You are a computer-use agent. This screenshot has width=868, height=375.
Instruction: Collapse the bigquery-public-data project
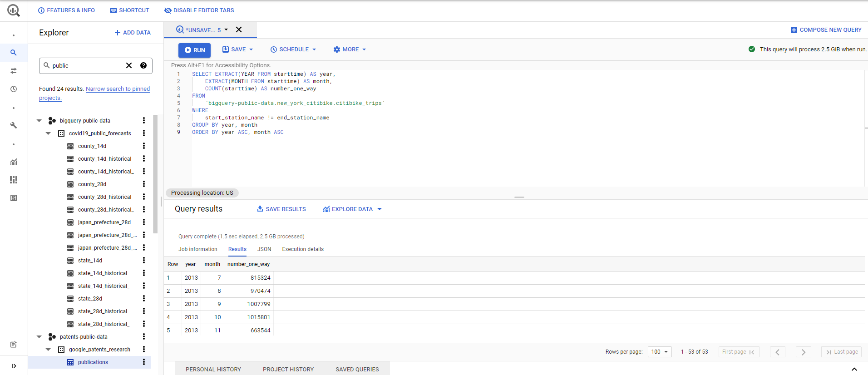39,120
